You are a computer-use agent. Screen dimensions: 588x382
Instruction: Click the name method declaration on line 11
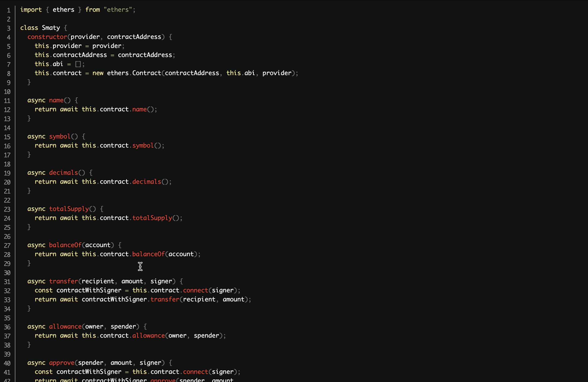(56, 100)
